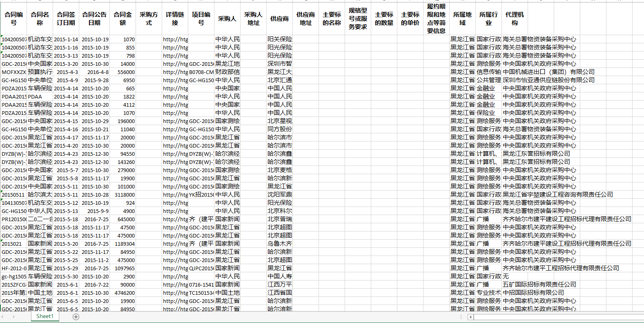Select the supplier cell 北京汇通
The height and width of the screenshot is (323, 644).
tap(279, 80)
